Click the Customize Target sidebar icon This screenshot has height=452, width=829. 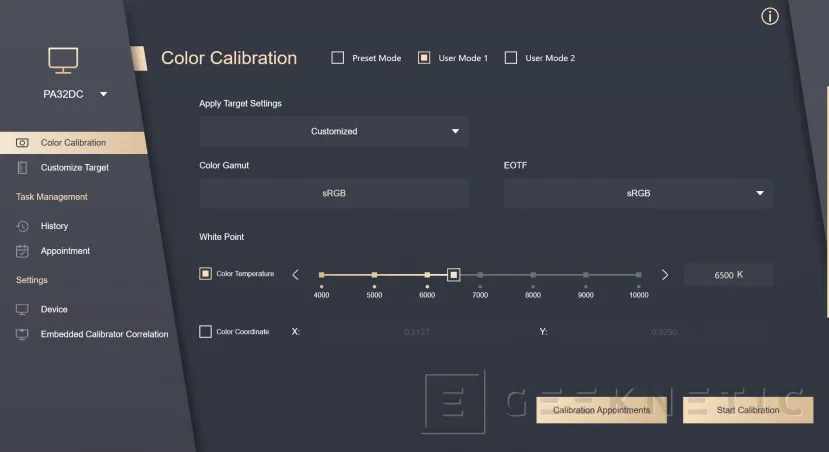22,168
